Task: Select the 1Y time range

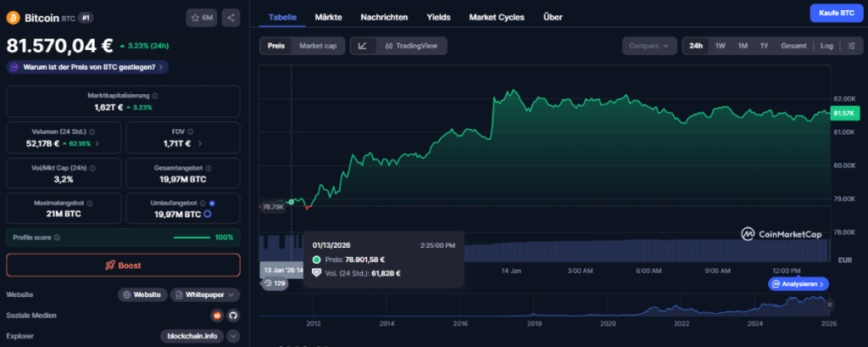Action: [764, 46]
